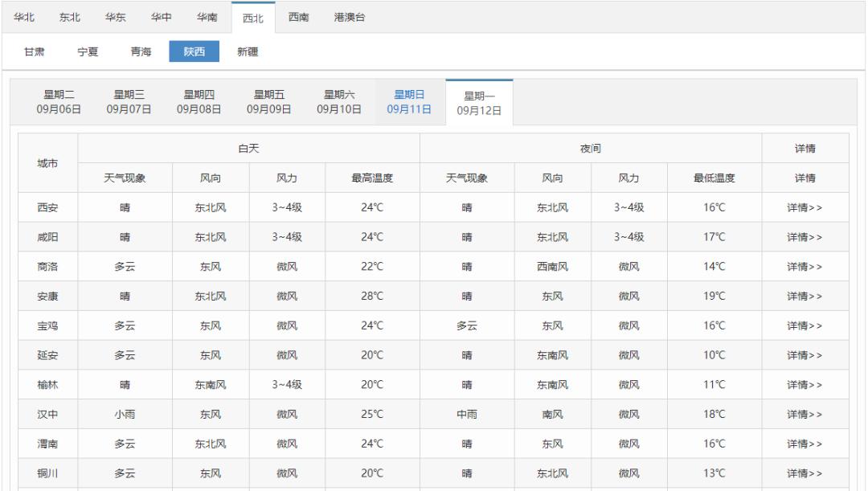Show the 星期日 09月11日 forecast

(409, 103)
